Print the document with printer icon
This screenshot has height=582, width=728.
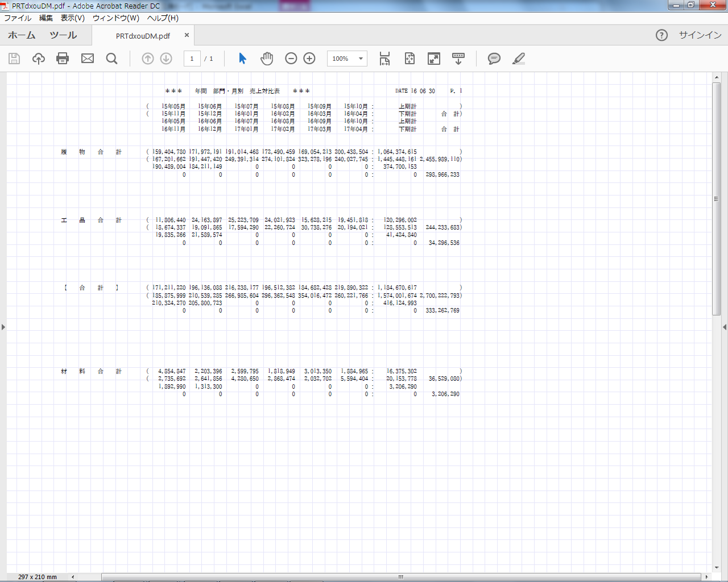[63, 59]
